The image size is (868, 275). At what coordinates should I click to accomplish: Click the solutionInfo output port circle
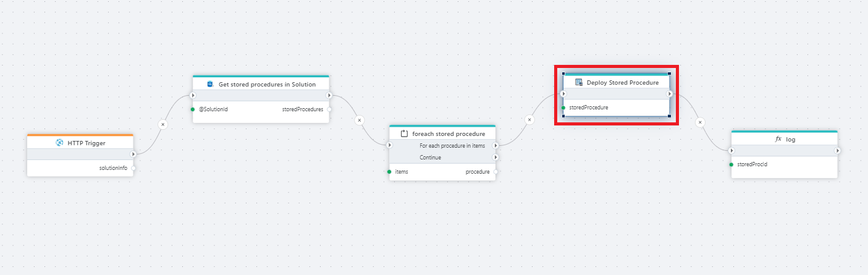[133, 168]
